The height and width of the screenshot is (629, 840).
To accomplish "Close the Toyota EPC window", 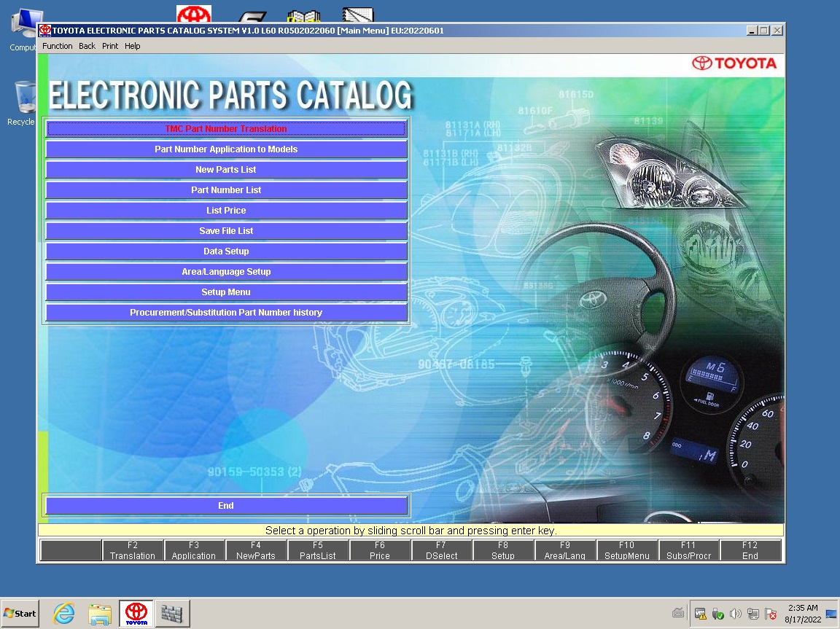I will pos(777,31).
